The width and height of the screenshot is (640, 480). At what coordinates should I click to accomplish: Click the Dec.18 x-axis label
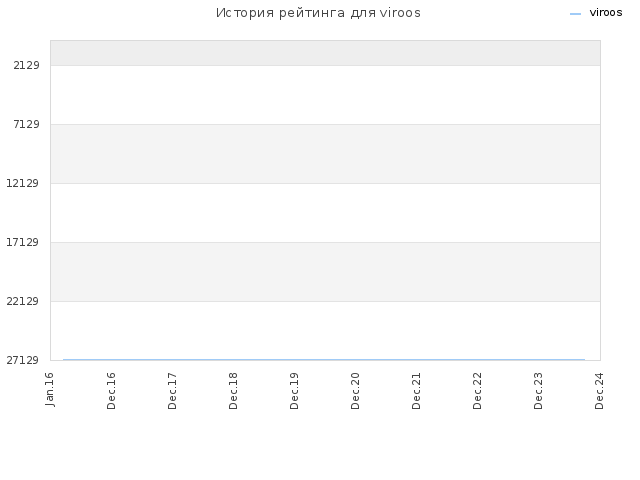pyautogui.click(x=233, y=391)
